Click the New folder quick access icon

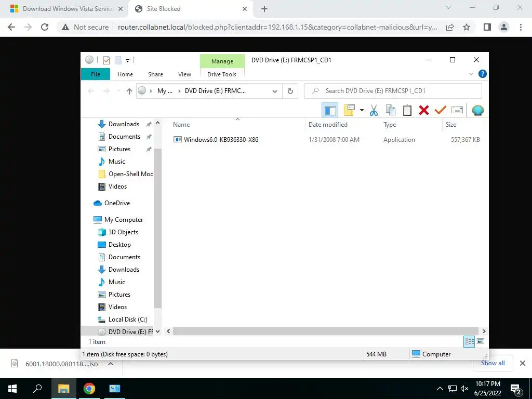coord(118,60)
